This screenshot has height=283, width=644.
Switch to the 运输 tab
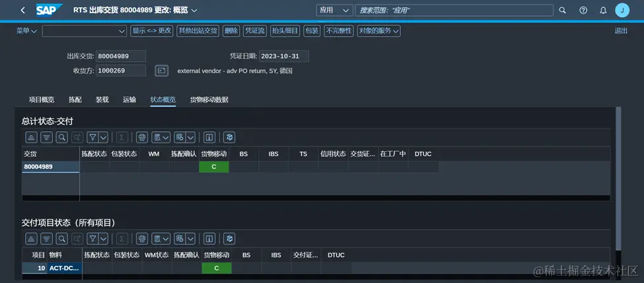coord(129,100)
